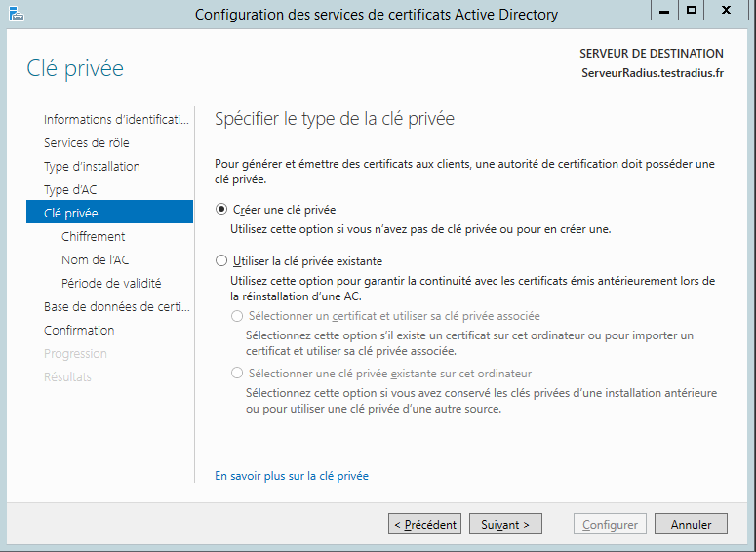Select "Sélectionner un certificat et utiliser sa clé" radio
The height and width of the screenshot is (552, 756).
[x=237, y=316]
